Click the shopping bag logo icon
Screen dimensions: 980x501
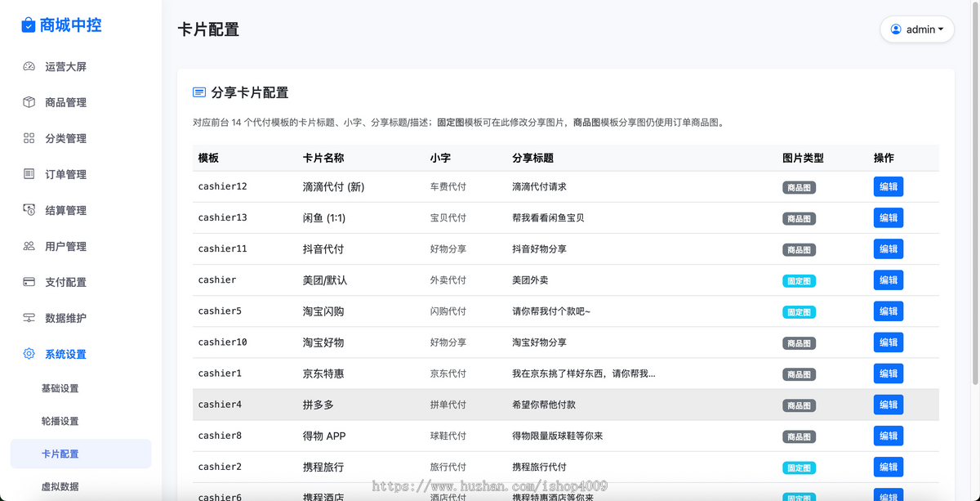click(x=29, y=25)
